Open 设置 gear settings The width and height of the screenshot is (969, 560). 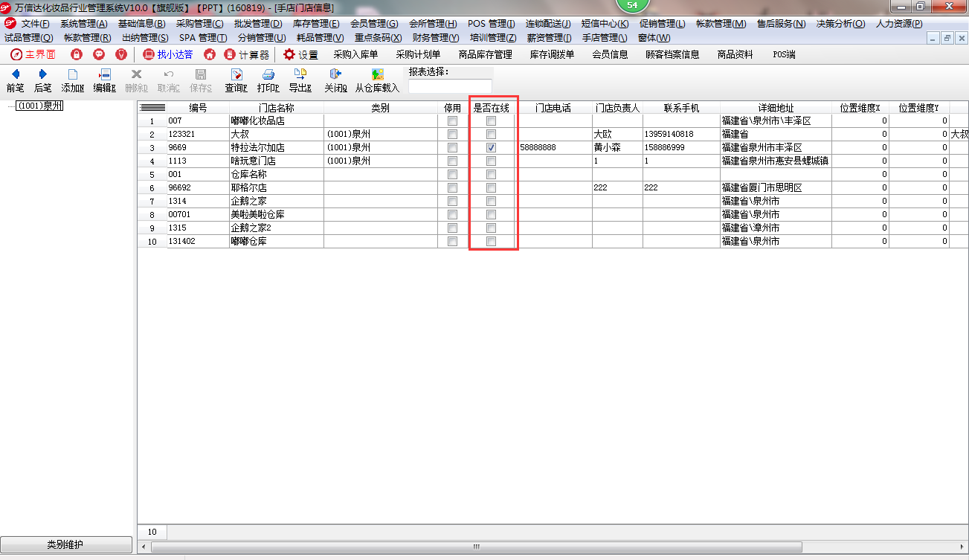(x=300, y=54)
